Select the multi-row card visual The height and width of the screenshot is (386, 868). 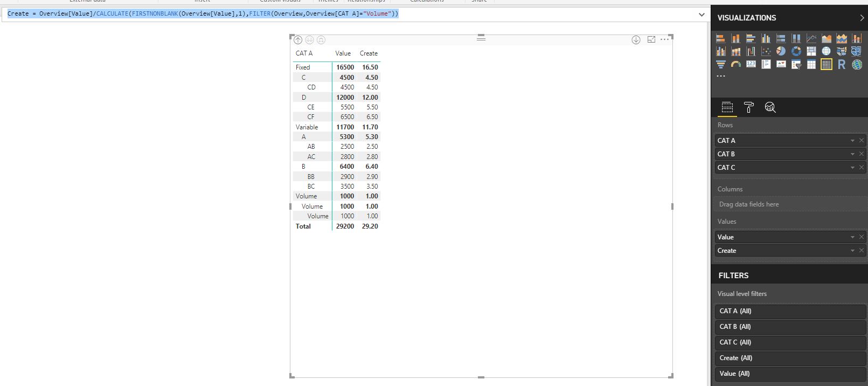(x=766, y=64)
